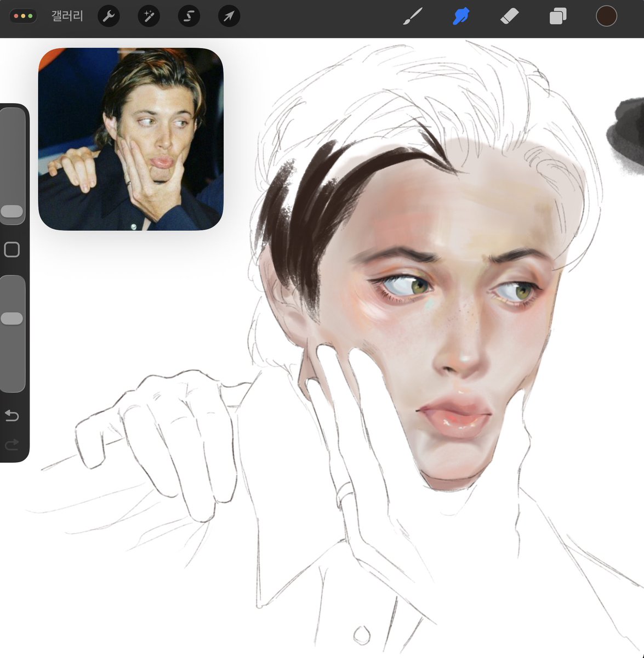The image size is (644, 658).
Task: Click the reference photo thumbnail
Action: pyautogui.click(x=130, y=139)
